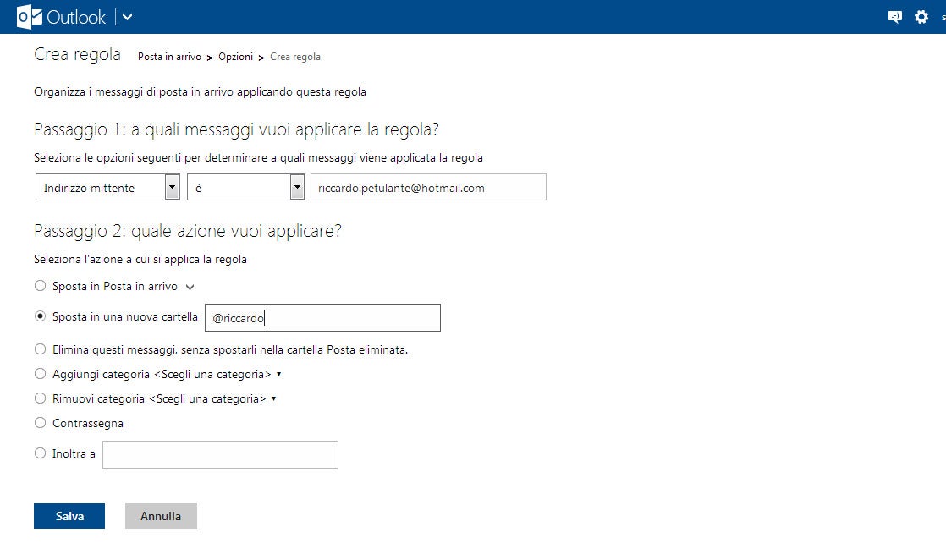Select 'Sposta in una nuova cartella' option
The image size is (946, 560).
(x=41, y=316)
